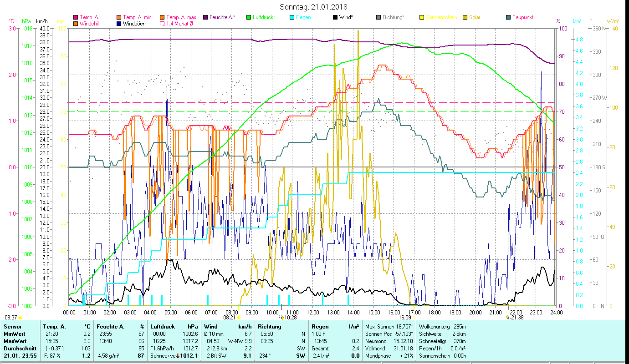Click the Richtung column header
This screenshot has height=364, width=629.
click(270, 327)
